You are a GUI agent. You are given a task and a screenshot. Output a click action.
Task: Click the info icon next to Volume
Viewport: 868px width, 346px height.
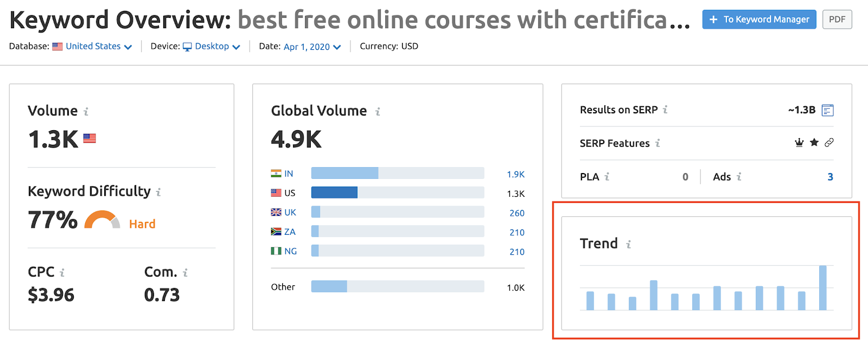(x=86, y=111)
